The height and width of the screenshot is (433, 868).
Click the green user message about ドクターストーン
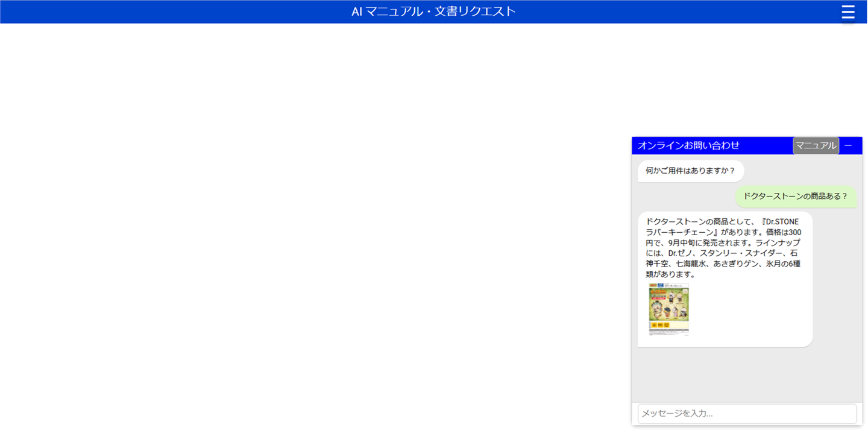(x=795, y=197)
